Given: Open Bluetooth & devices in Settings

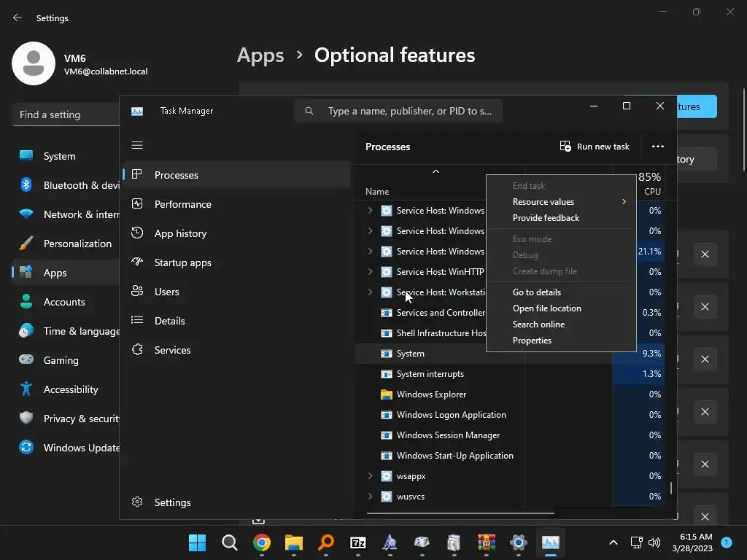Looking at the screenshot, I should click(66, 185).
